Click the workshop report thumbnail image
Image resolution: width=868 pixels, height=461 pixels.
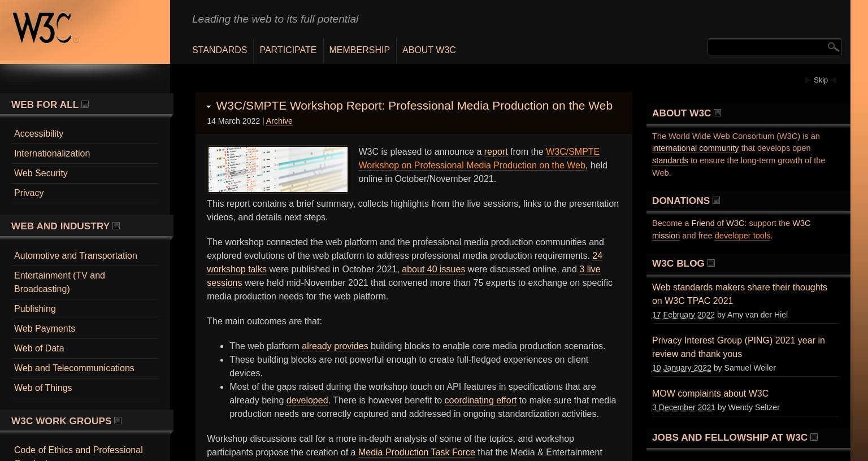[278, 169]
